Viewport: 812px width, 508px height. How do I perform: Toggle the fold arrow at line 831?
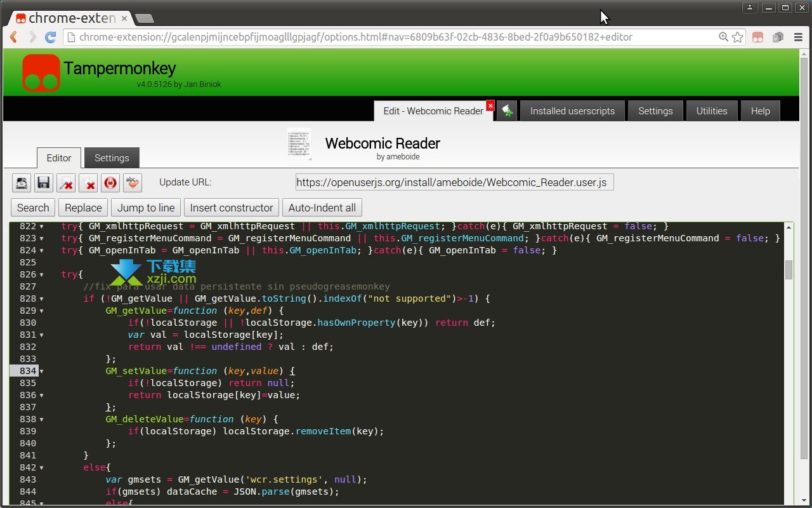pos(42,335)
